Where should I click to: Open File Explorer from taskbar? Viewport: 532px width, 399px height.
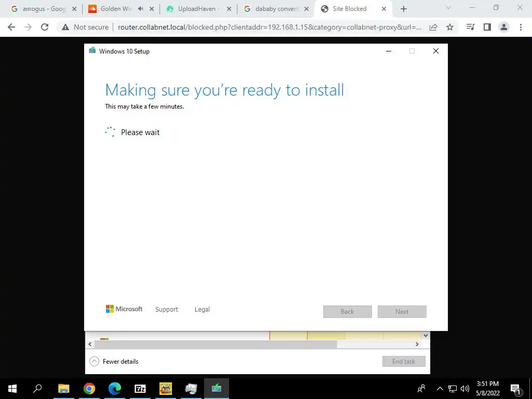tap(63, 389)
